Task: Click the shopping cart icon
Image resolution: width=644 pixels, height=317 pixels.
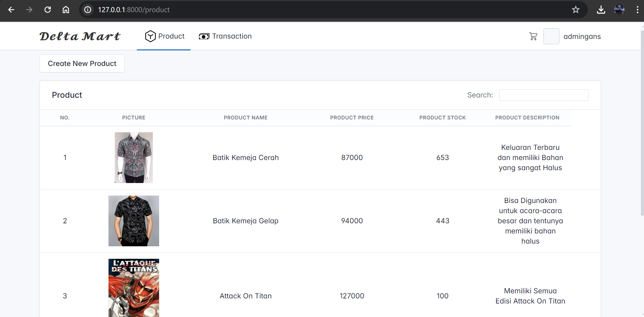Action: coord(533,36)
